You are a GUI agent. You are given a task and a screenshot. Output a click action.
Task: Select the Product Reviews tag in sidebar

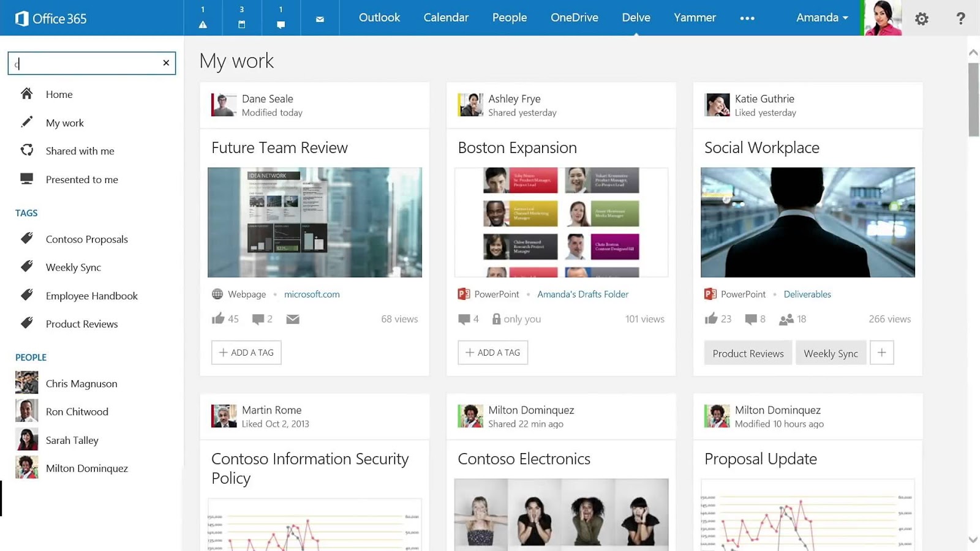pyautogui.click(x=81, y=324)
